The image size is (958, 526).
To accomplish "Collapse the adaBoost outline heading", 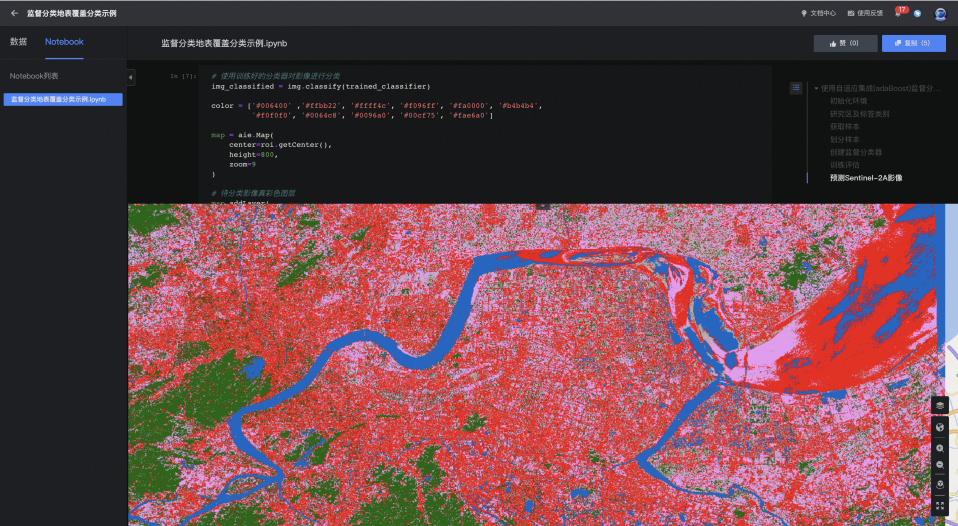I will 816,88.
